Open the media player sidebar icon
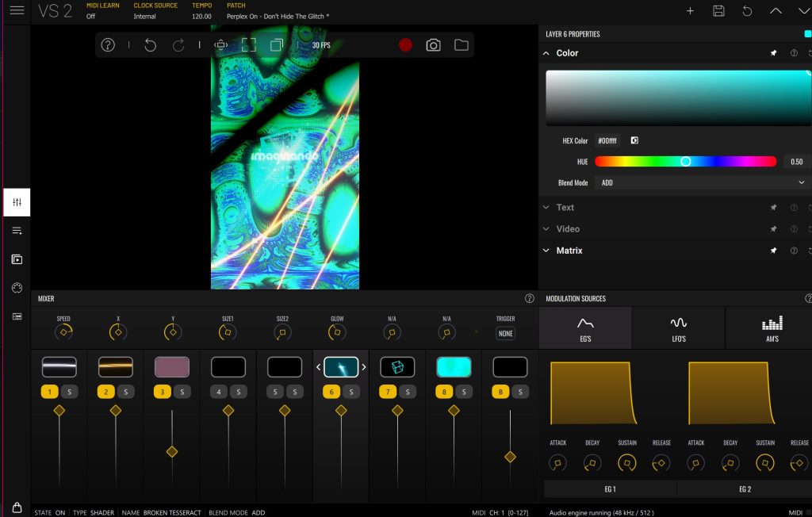The image size is (812, 517). 17,259
